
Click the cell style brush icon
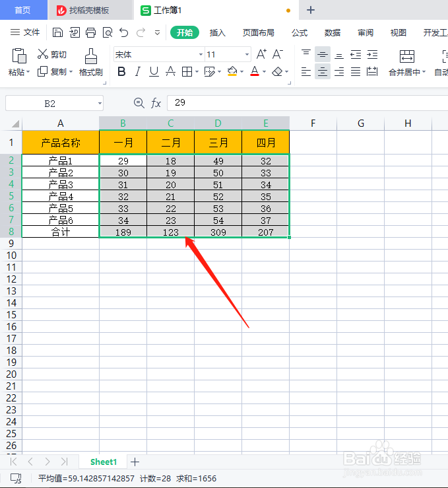pyautogui.click(x=210, y=72)
